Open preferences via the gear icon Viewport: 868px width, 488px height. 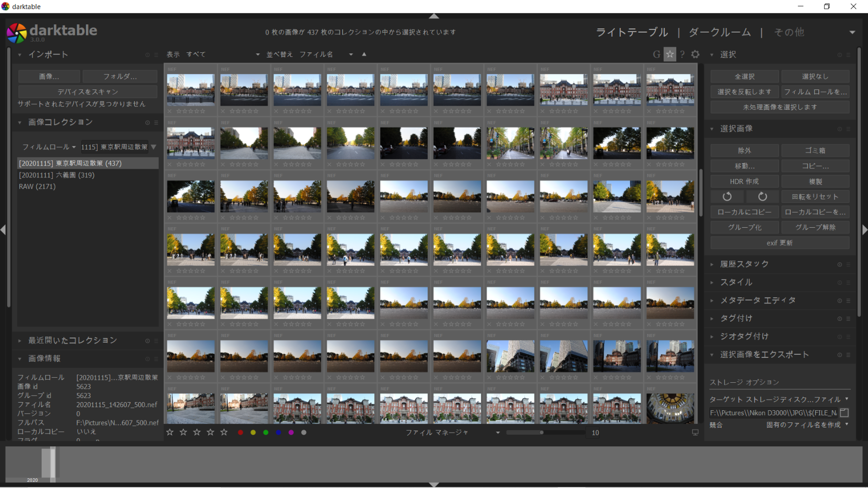(695, 54)
